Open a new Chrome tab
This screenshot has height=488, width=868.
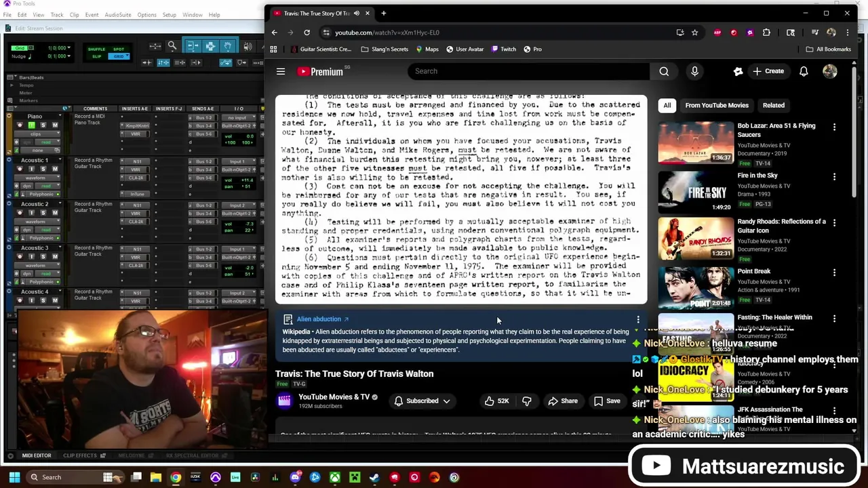383,13
